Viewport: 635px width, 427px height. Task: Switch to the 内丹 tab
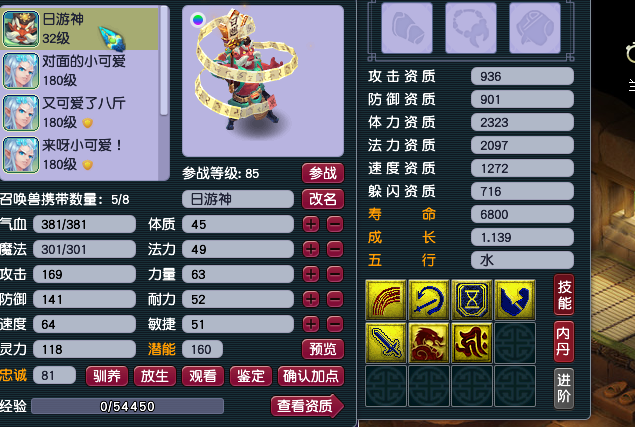point(564,341)
